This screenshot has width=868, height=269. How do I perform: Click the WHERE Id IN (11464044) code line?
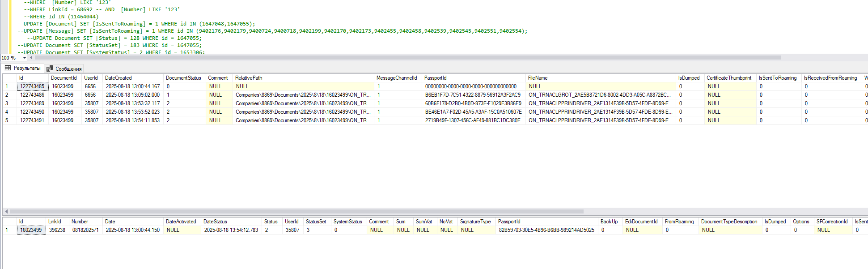coord(61,17)
